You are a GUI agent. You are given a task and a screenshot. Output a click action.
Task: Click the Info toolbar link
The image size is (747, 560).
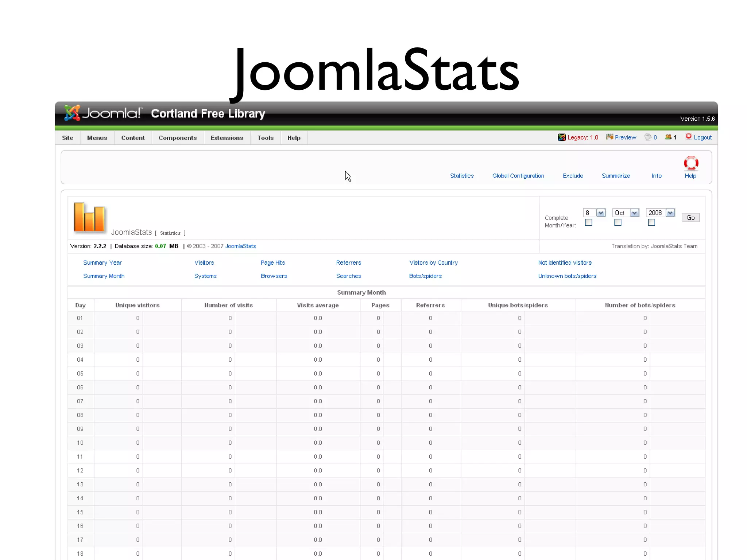pyautogui.click(x=657, y=176)
